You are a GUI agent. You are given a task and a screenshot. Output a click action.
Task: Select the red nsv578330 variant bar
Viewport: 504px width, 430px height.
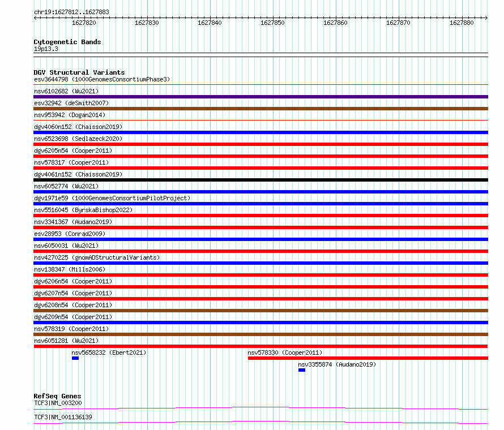368,358
